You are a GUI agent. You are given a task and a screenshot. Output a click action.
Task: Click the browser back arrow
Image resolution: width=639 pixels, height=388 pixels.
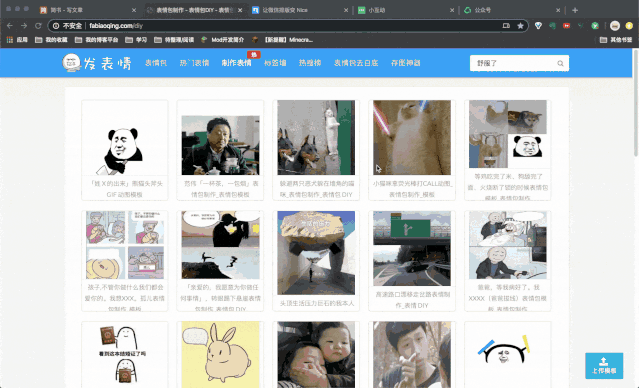10,26
